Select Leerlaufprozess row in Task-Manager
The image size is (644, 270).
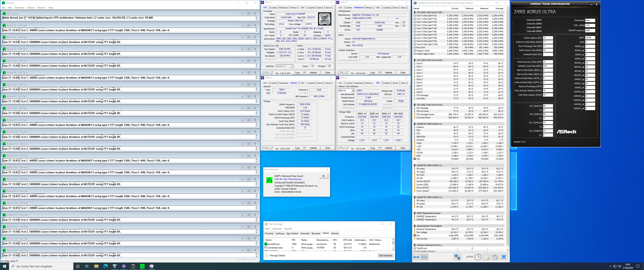pyautogui.click(x=327, y=248)
